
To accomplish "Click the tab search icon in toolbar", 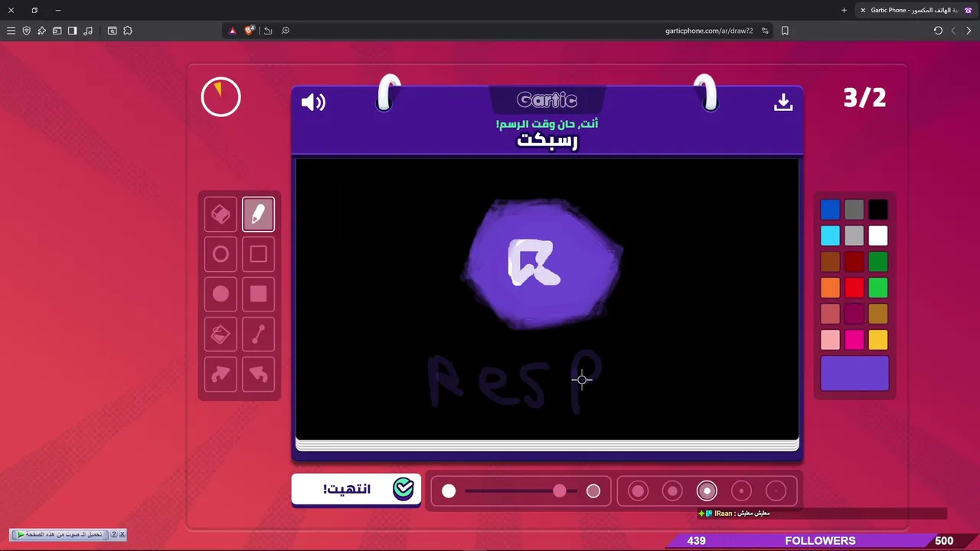I will [112, 31].
